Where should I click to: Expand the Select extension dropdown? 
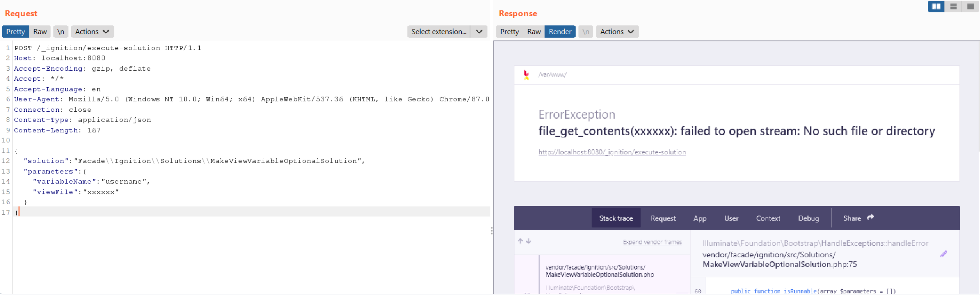click(479, 32)
